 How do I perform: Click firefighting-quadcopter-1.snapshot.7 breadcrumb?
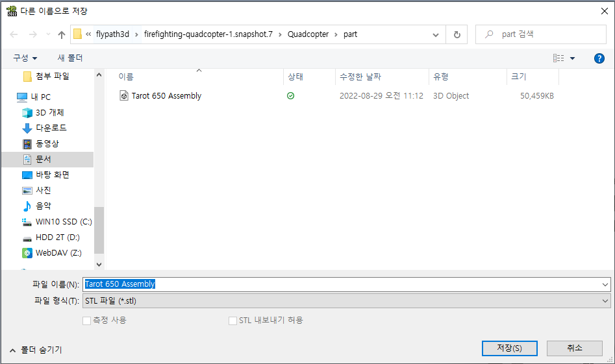pos(208,34)
